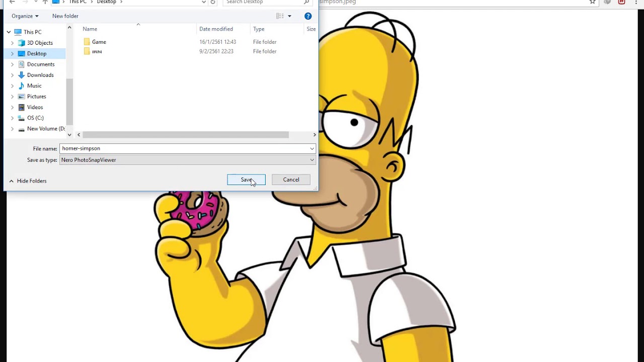Expand the Downloads node
The width and height of the screenshot is (644, 362).
(13, 75)
